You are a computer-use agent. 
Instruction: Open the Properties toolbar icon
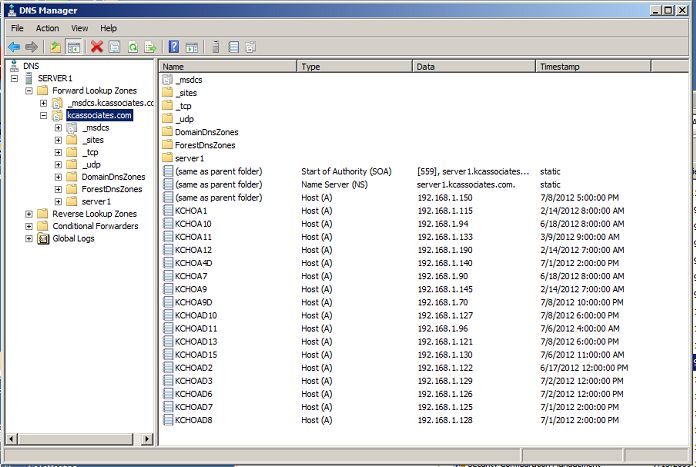(x=115, y=47)
